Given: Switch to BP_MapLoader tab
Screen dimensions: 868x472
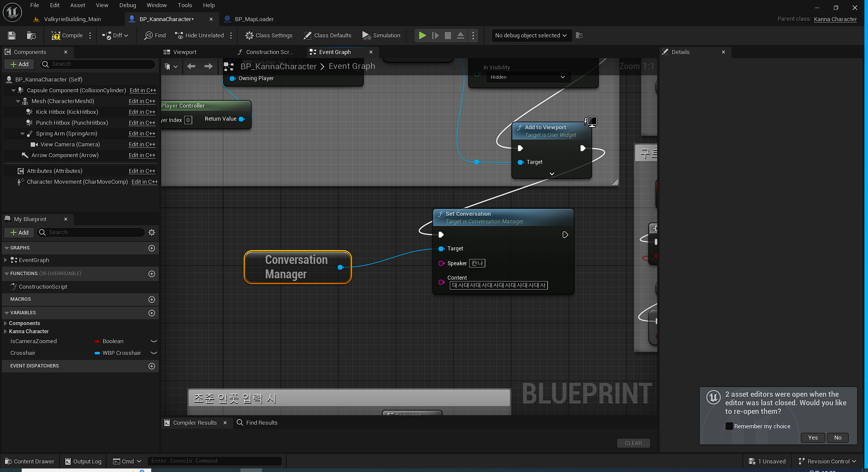Looking at the screenshot, I should 254,19.
